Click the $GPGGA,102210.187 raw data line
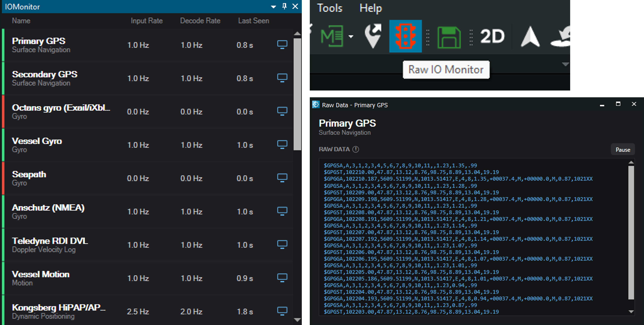Screen dimensions: 644x325 pyautogui.click(x=458, y=179)
